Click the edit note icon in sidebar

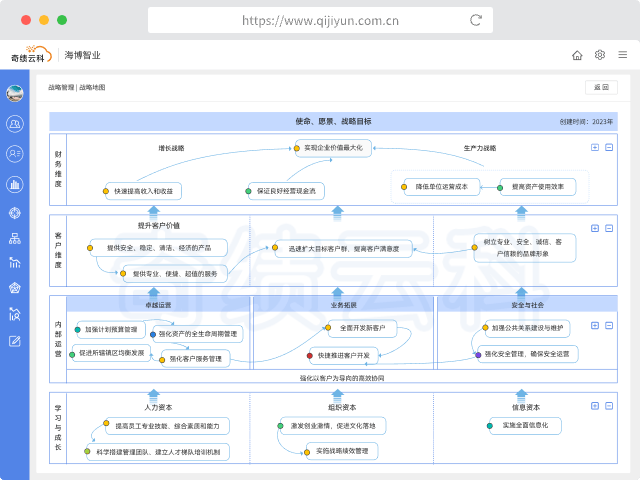coord(15,341)
